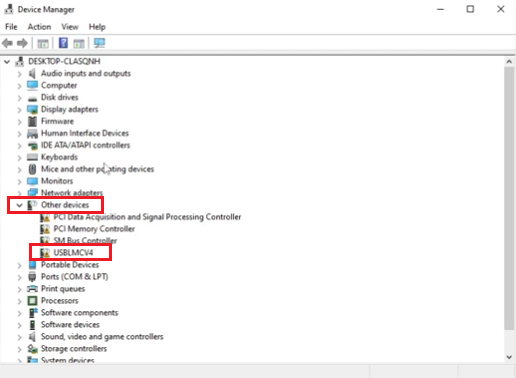Click the Software devices icon
This screenshot has height=378, width=516.
pos(32,325)
